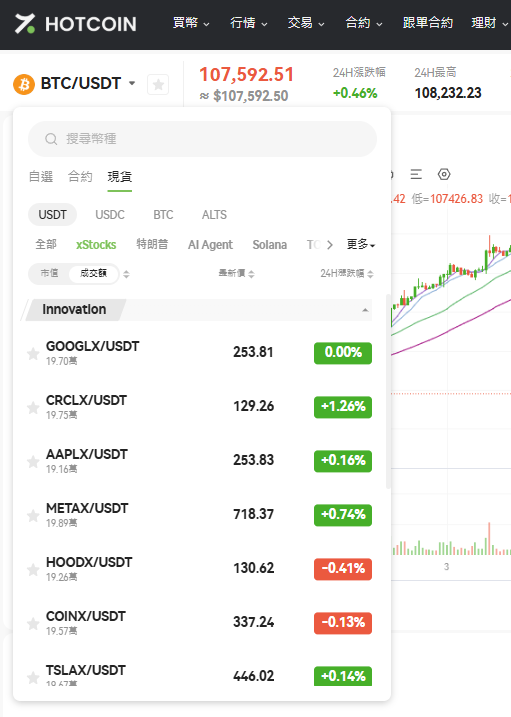Click the orange Bitcoin coin icon
The width and height of the screenshot is (511, 717).
[x=24, y=84]
